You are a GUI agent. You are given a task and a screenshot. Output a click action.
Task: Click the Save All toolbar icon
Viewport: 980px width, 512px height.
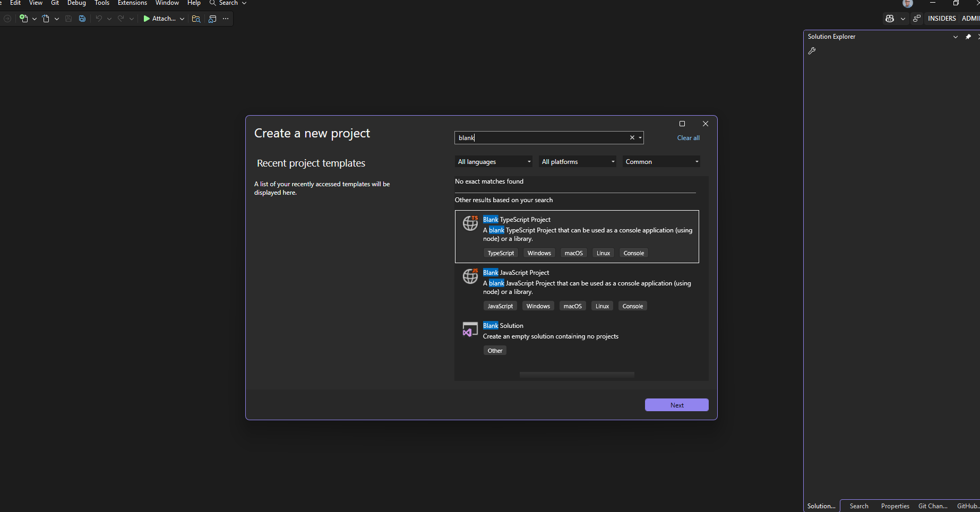tap(82, 18)
